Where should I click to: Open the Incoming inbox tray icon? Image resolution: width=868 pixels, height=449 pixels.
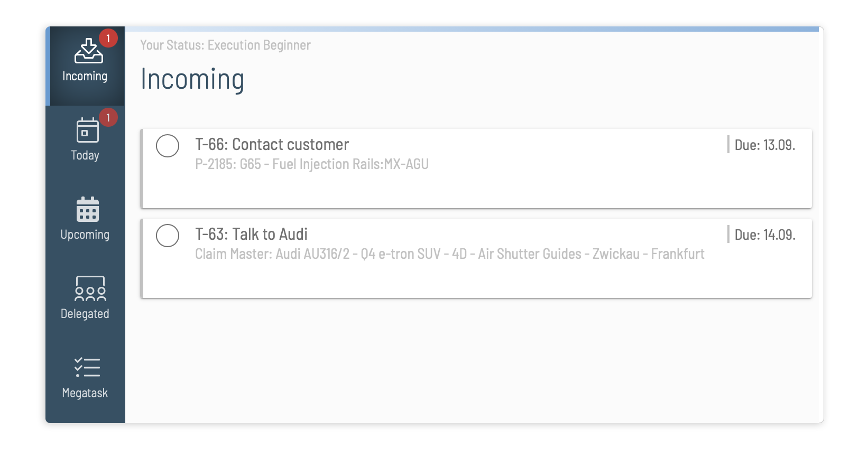88,51
